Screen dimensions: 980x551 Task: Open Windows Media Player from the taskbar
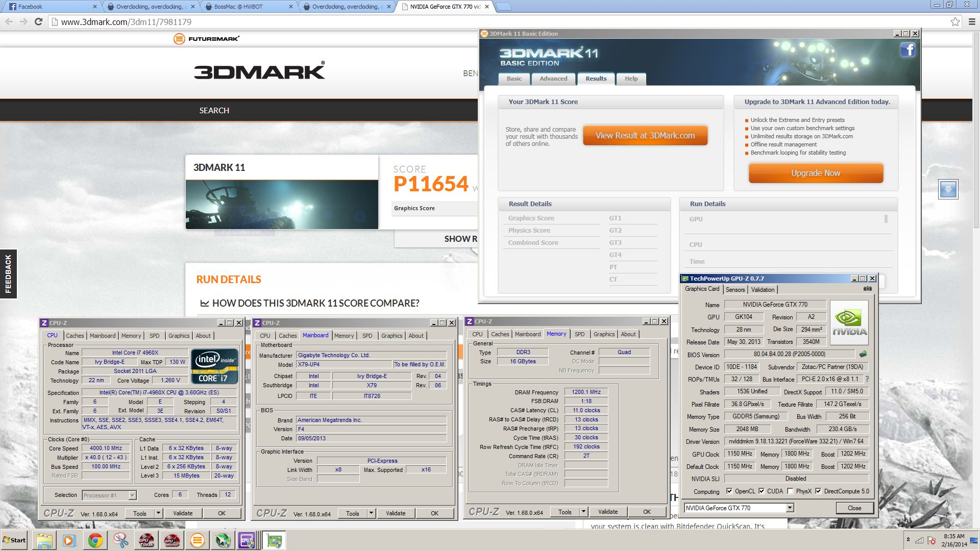pyautogui.click(x=69, y=541)
